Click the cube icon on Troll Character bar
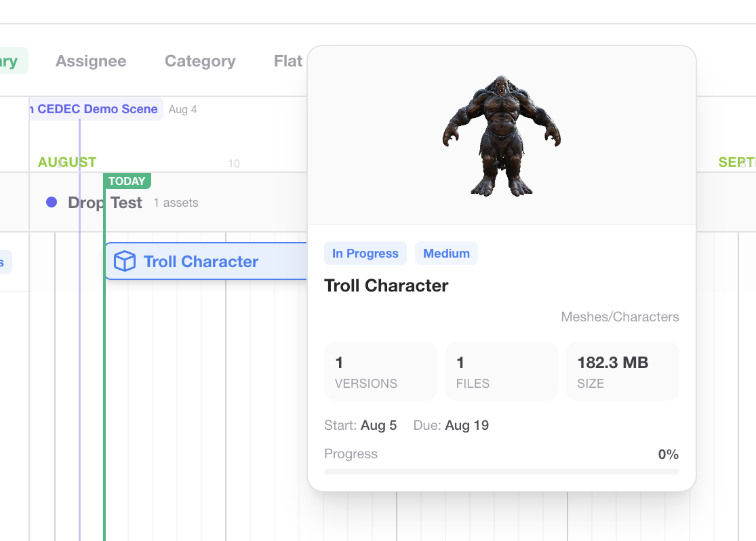This screenshot has width=756, height=541. pos(124,261)
